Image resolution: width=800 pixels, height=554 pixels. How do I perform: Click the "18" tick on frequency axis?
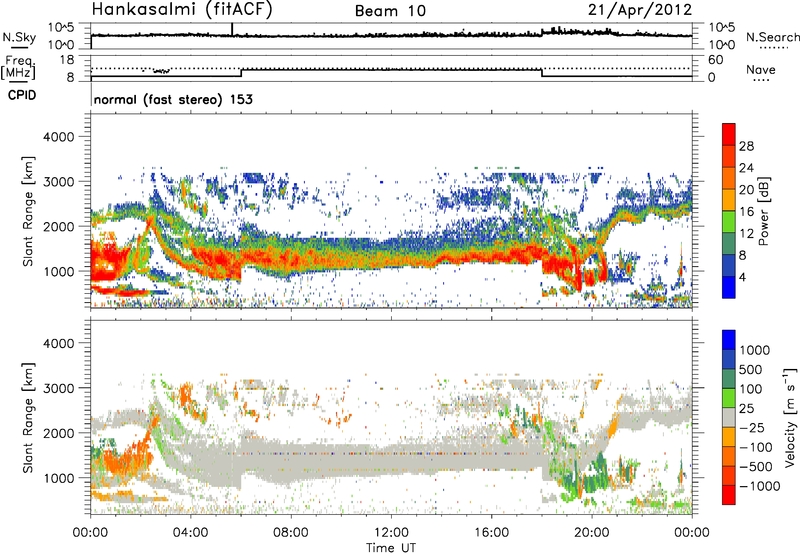[68, 60]
